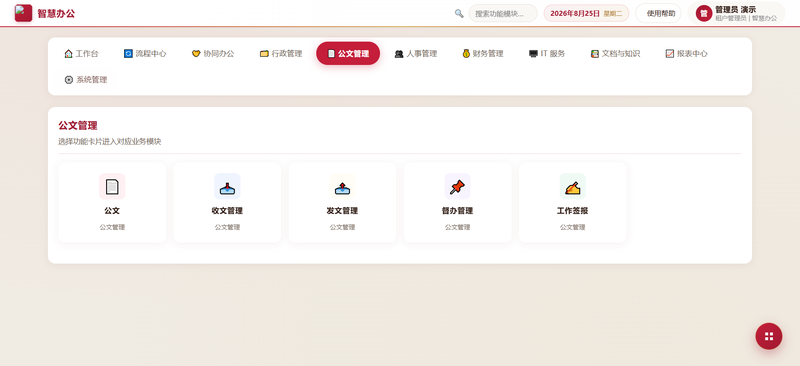Open the 收文管理 inbox icon
The height and width of the screenshot is (366, 800).
tap(227, 186)
